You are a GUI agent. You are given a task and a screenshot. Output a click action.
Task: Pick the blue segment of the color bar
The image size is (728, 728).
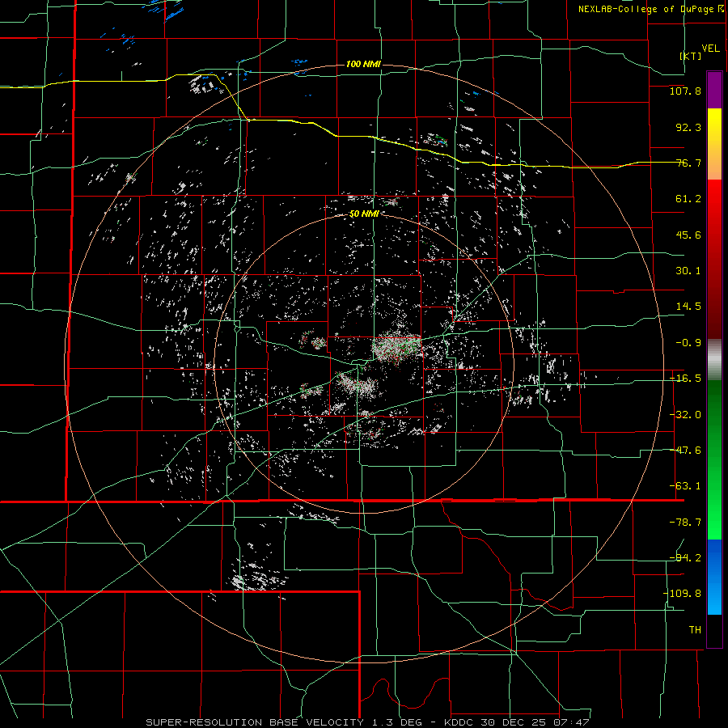click(714, 577)
